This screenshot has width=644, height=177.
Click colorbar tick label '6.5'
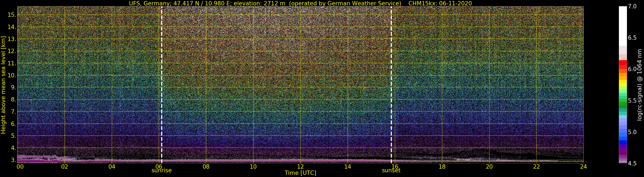pyautogui.click(x=632, y=38)
